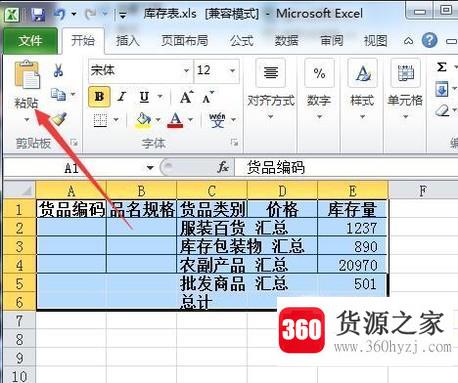Screen dimensions: 458x383
Task: Select row 7 header
Action: coord(19,321)
